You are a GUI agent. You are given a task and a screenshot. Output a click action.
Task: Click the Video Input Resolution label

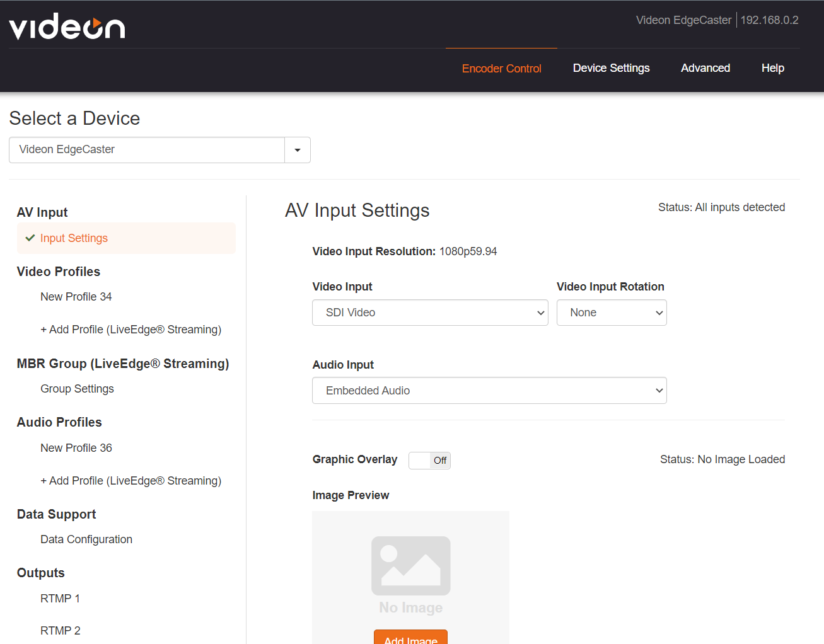coord(374,251)
